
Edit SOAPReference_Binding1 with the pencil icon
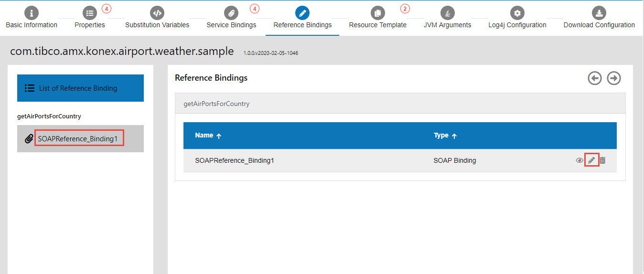591,160
